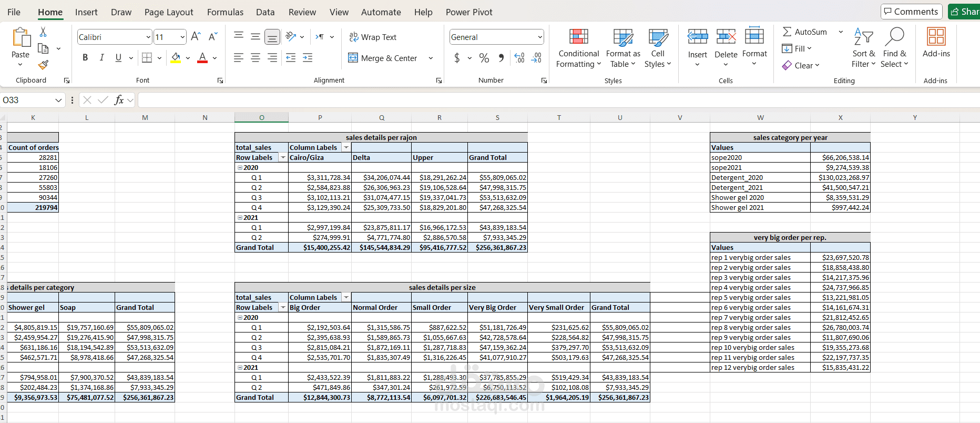Toggle Bold formatting

coord(85,58)
